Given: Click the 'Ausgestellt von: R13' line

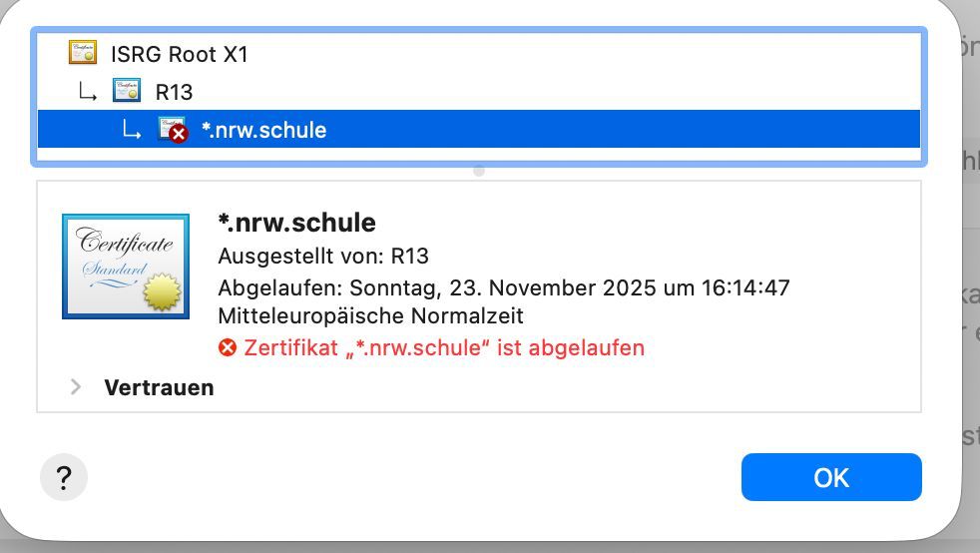Looking at the screenshot, I should click(x=323, y=256).
